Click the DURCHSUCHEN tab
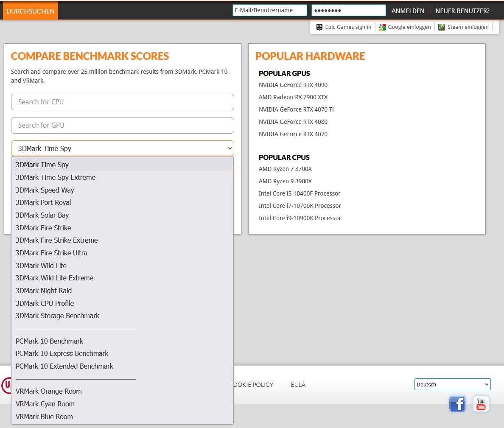The height and width of the screenshot is (428, 504). pos(31,11)
